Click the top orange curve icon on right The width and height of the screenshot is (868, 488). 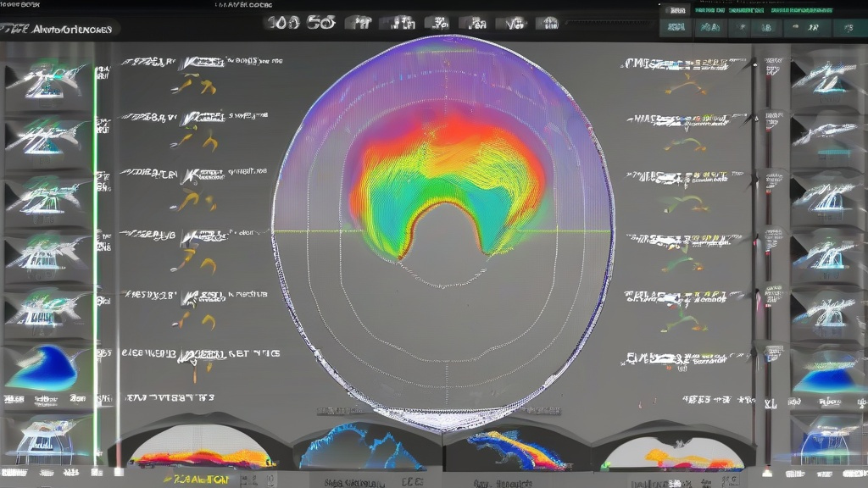click(685, 85)
